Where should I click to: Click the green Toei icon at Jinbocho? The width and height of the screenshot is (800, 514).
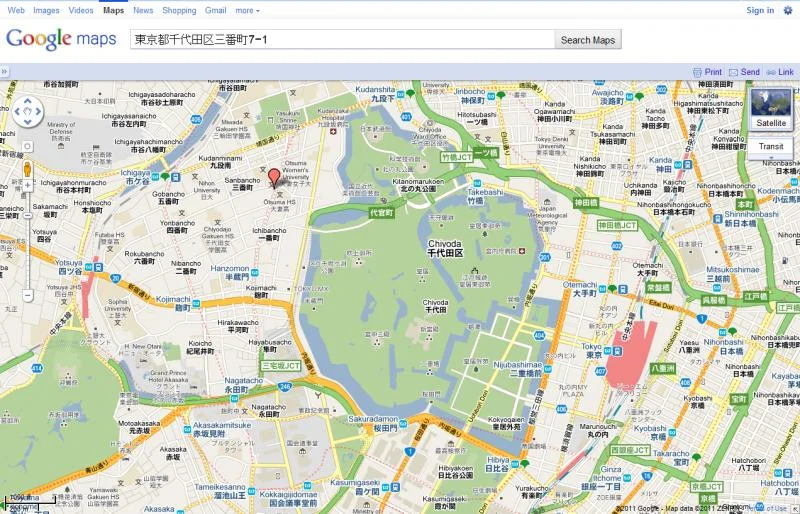501,95
